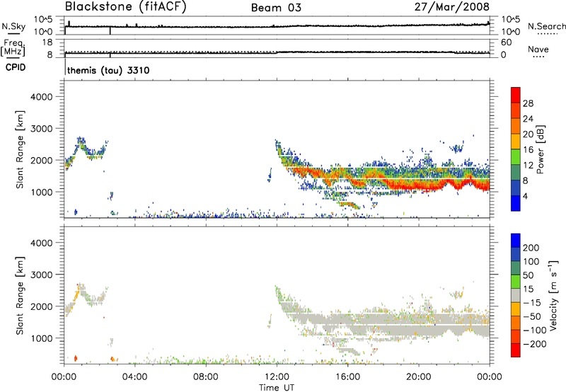Select the '28' power colorbar label
Image resolution: width=566 pixels, height=392 pixels.
click(x=528, y=103)
